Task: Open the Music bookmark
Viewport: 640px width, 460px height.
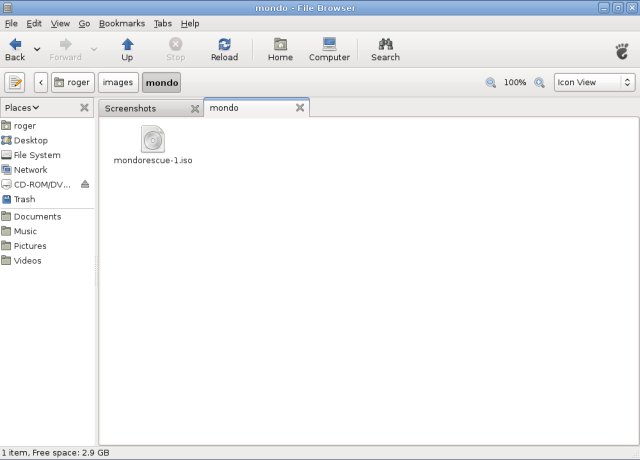Action: pos(47,231)
